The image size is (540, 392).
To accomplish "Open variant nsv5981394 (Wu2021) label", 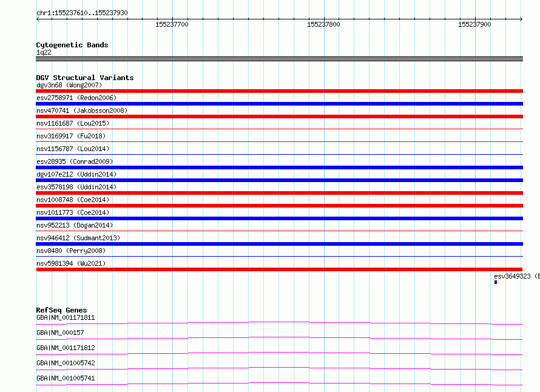I will (x=71, y=263).
